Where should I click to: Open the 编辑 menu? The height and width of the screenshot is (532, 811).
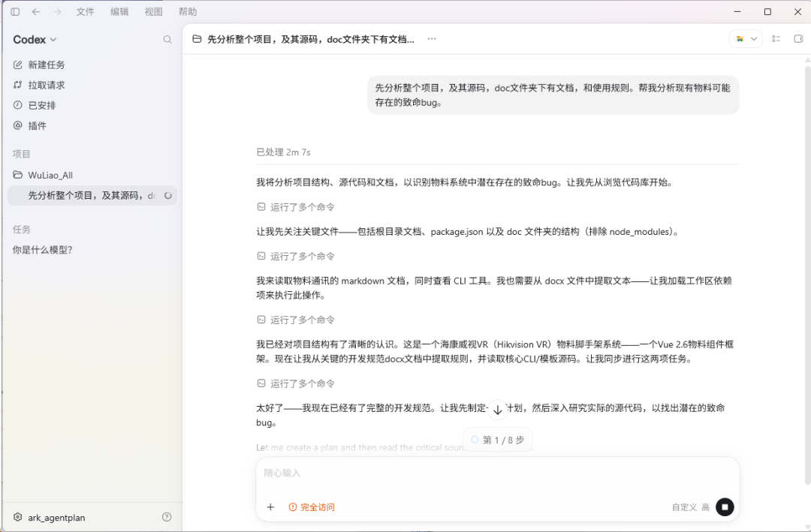click(119, 11)
